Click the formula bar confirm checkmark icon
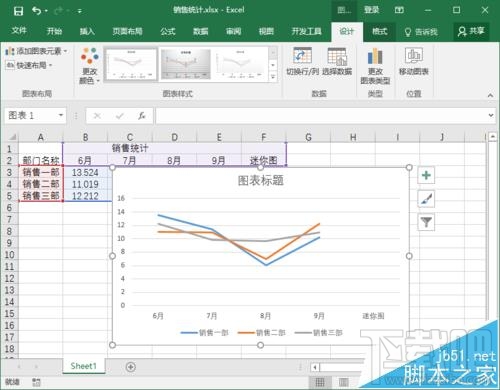Screen dimensions: 500x390 click(120, 116)
